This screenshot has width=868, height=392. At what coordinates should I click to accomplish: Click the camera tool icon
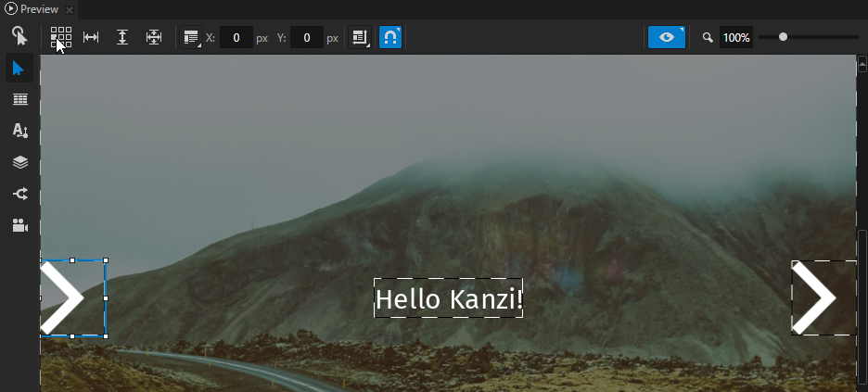tap(19, 225)
